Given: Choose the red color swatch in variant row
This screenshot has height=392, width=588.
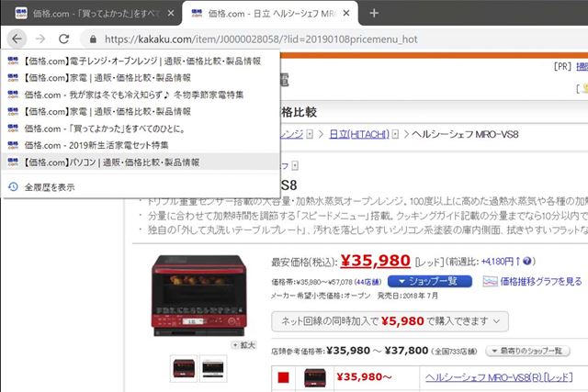Looking at the screenshot, I should pyautogui.click(x=284, y=377).
